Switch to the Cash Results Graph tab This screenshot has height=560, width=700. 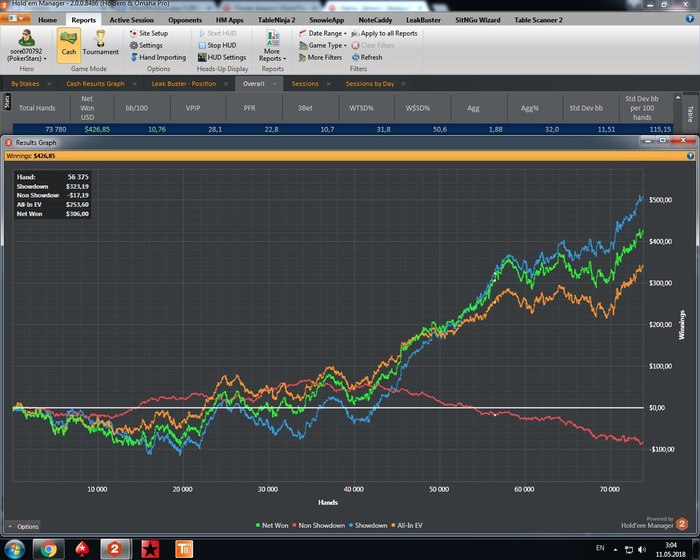[x=95, y=84]
